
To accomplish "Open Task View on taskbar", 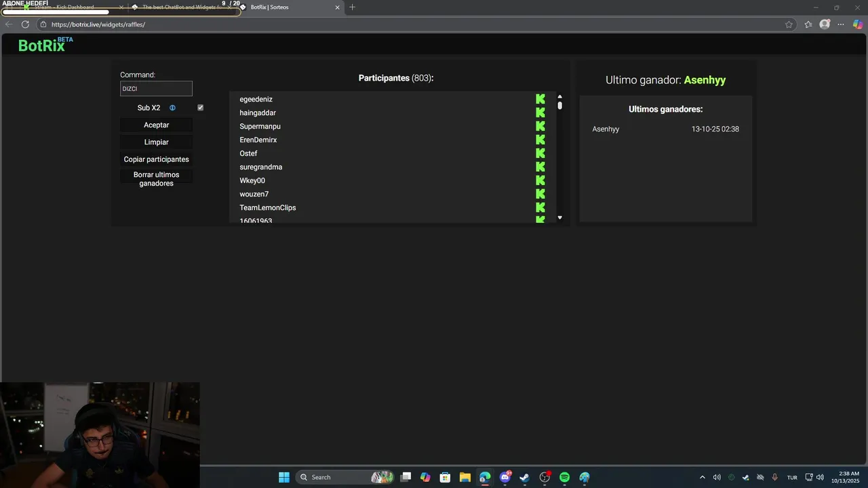I will point(406,477).
